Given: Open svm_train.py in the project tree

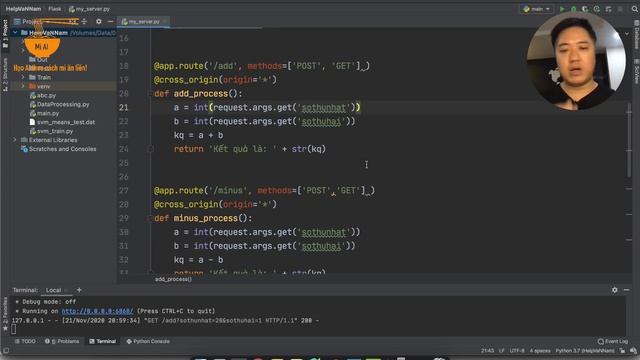Looking at the screenshot, I should click(x=51, y=131).
